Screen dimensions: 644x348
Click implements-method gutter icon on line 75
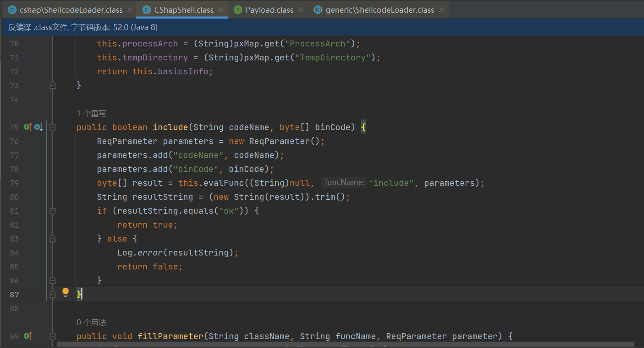28,127
